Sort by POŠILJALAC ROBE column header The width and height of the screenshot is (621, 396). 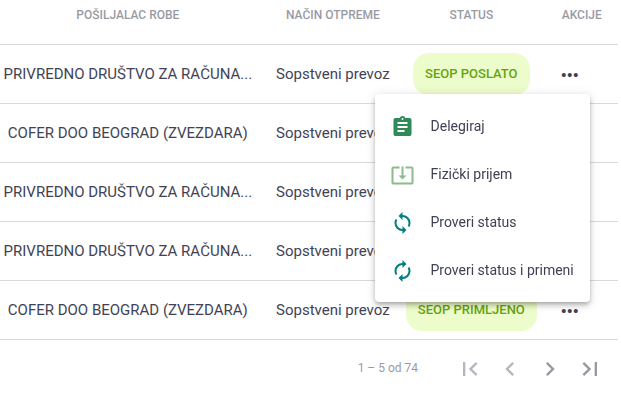pyautogui.click(x=128, y=15)
